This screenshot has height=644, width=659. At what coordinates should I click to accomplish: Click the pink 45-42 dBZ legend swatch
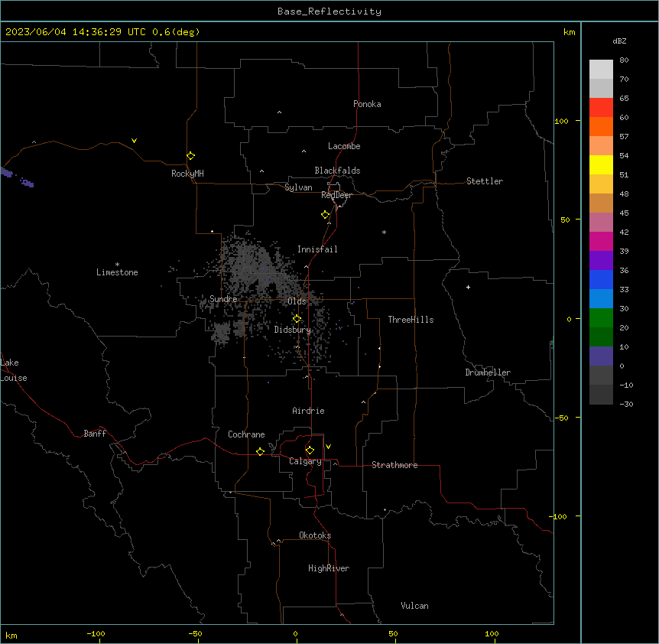601,223
